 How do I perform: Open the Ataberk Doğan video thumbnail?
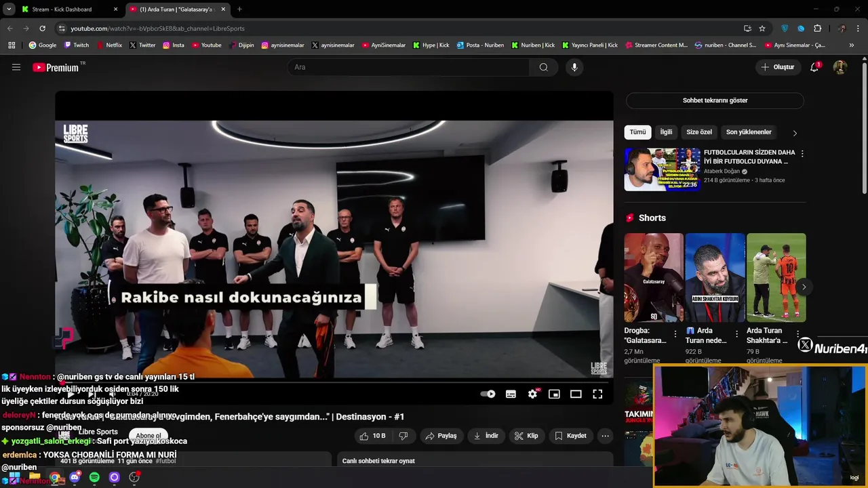(663, 169)
